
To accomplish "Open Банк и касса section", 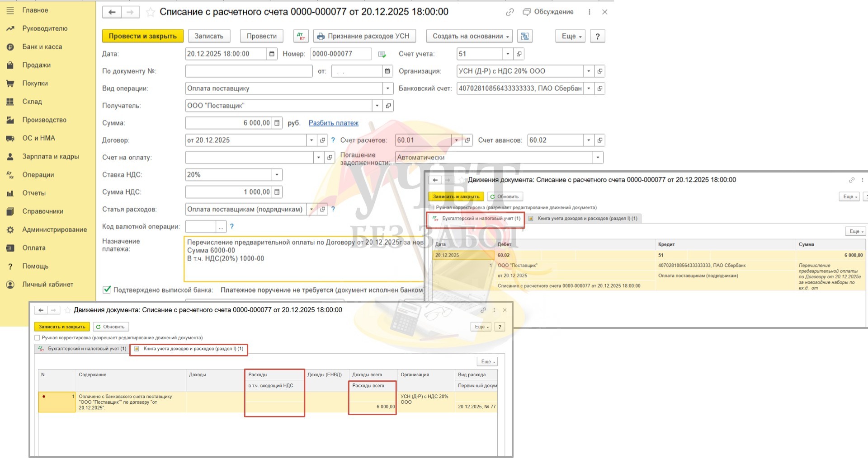I will tap(42, 47).
